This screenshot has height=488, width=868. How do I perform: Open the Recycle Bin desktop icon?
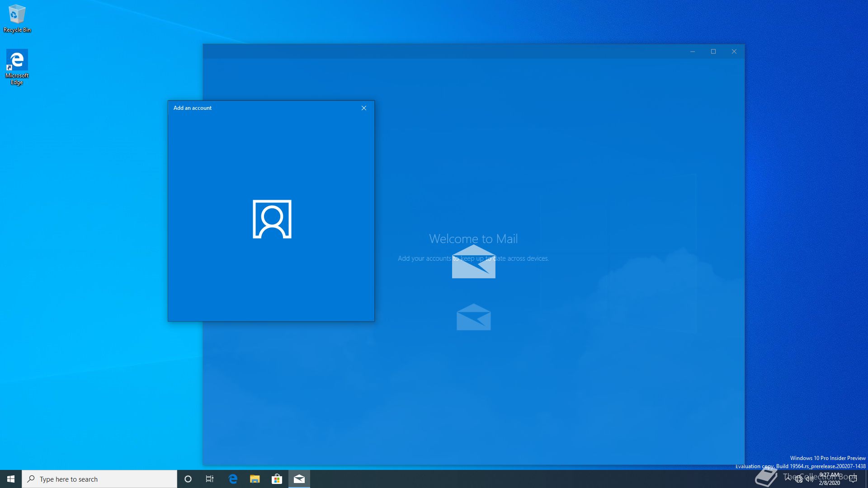coord(17,19)
